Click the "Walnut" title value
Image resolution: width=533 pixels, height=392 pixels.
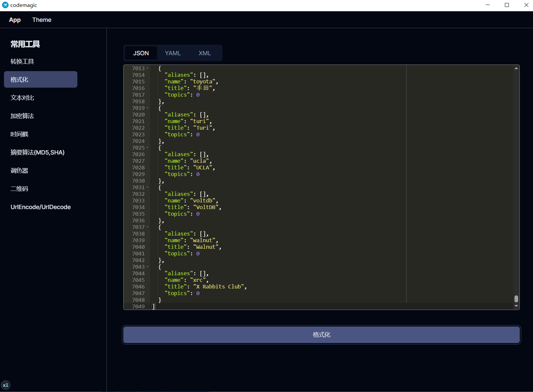[x=206, y=247]
